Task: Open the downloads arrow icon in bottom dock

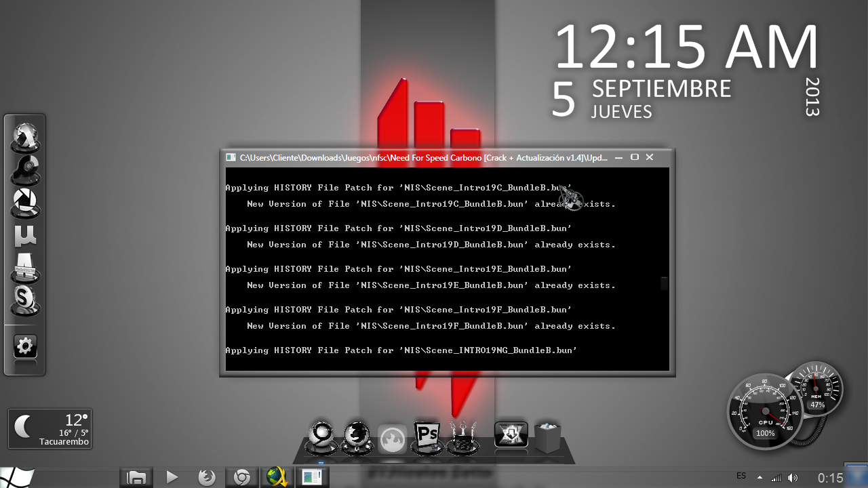Action: click(511, 434)
